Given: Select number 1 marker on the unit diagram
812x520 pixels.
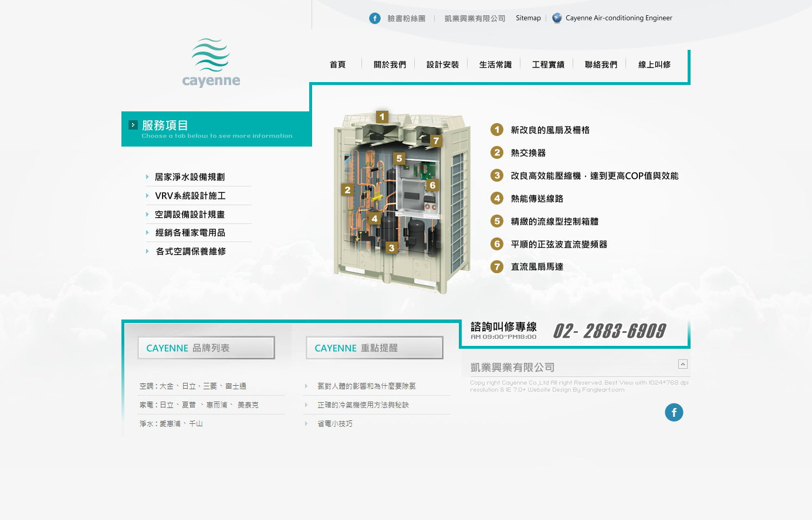Looking at the screenshot, I should [382, 117].
